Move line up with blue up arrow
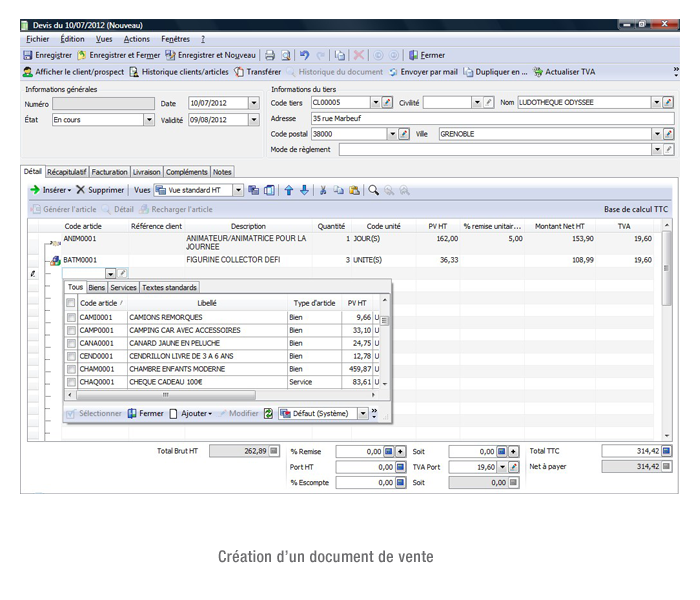The width and height of the screenshot is (700, 600). tap(289, 190)
